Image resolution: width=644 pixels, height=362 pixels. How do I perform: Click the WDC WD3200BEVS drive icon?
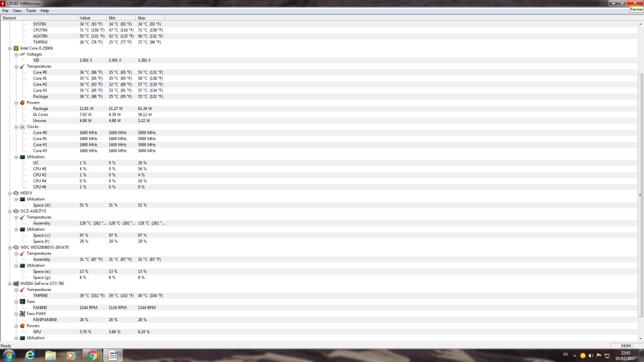tap(16, 248)
